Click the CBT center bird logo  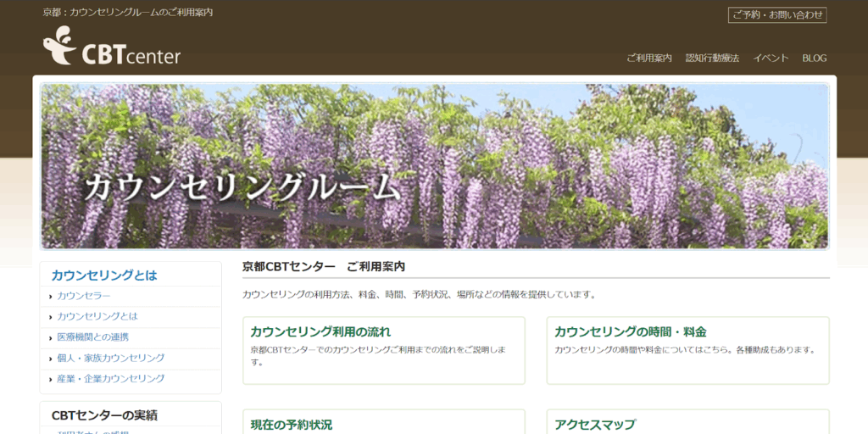click(x=111, y=47)
